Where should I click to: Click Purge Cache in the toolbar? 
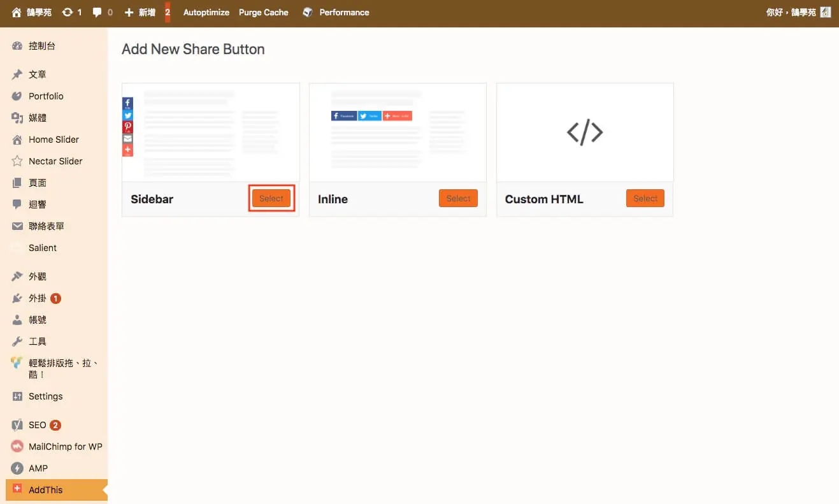(x=264, y=12)
